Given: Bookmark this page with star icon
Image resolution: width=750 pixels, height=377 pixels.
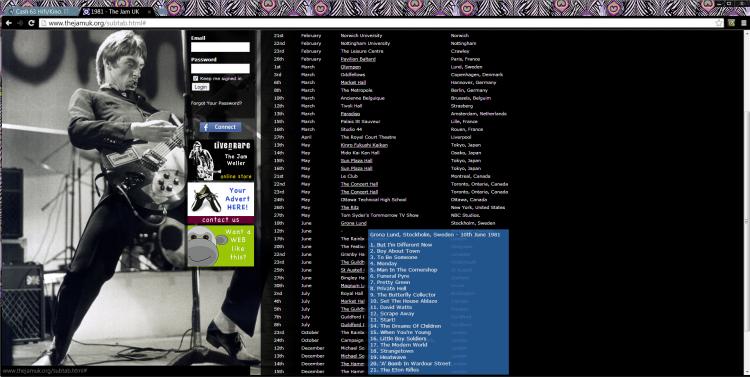Looking at the screenshot, I should point(718,23).
